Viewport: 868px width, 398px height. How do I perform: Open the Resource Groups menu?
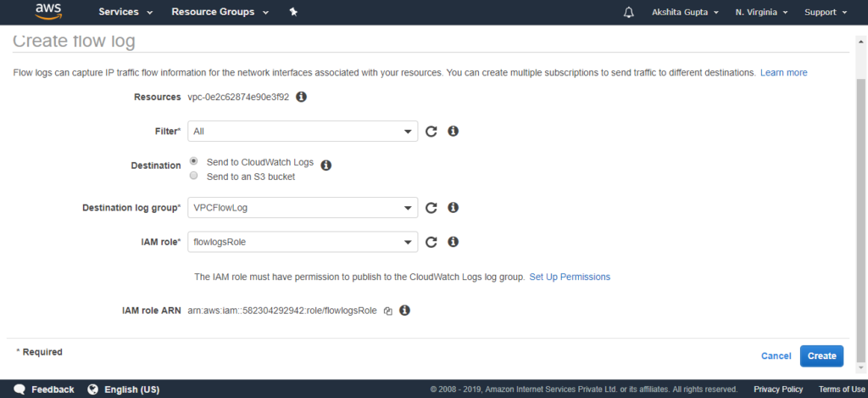pos(220,12)
